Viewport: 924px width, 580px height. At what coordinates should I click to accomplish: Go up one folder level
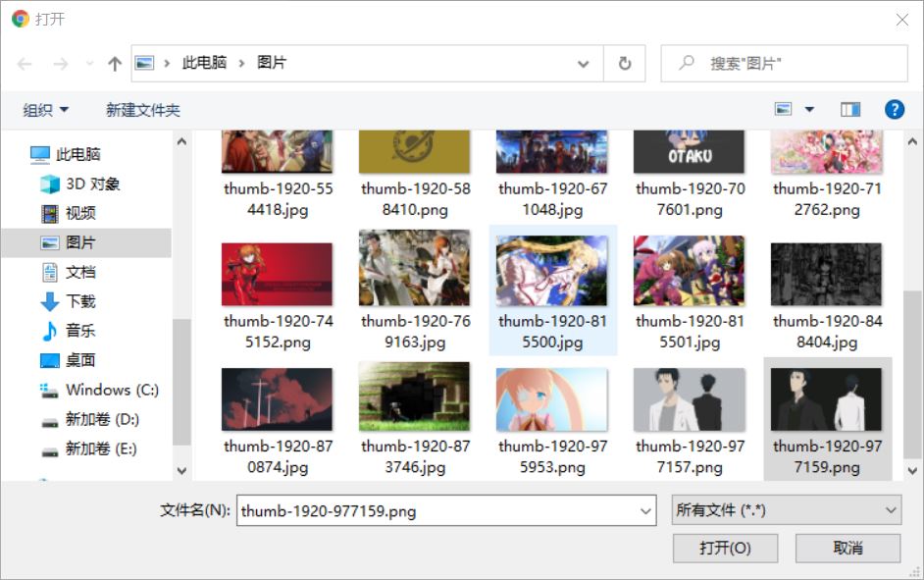pyautogui.click(x=115, y=64)
